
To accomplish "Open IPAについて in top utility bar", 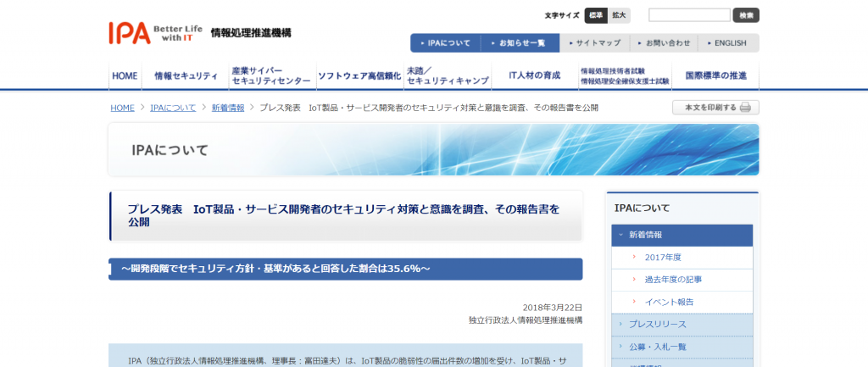I will (446, 42).
